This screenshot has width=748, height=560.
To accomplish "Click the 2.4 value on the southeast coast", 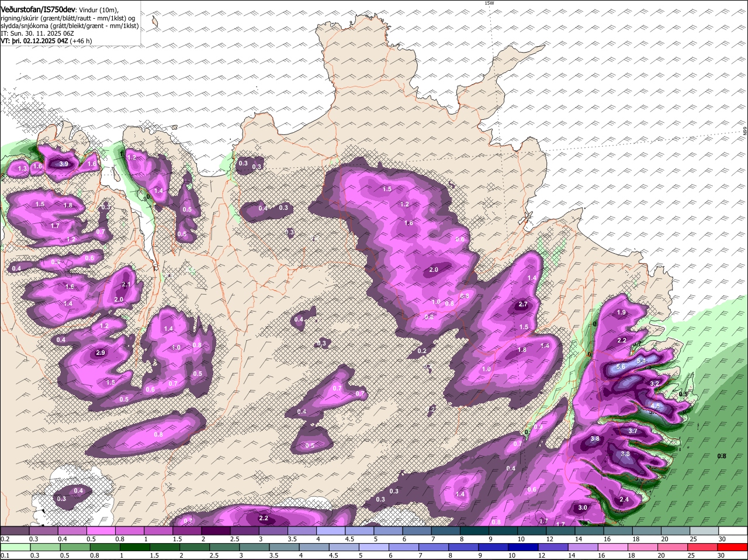I will (x=624, y=500).
